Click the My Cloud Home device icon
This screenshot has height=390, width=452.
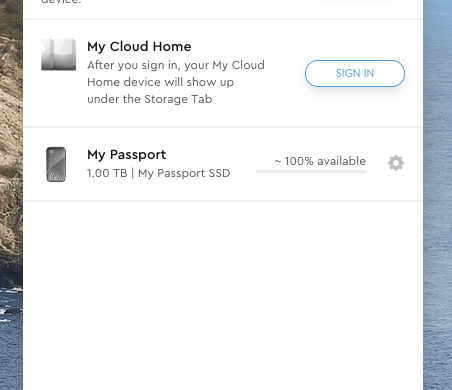(58, 54)
